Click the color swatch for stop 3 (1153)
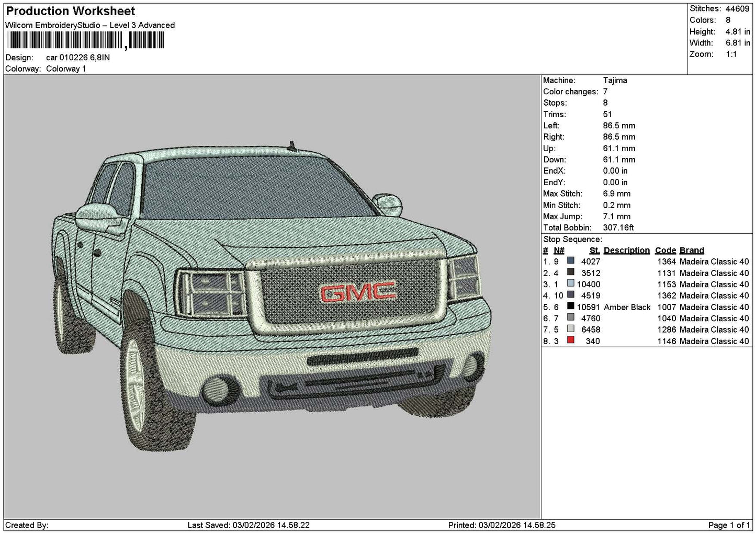756x534 pixels. point(571,283)
